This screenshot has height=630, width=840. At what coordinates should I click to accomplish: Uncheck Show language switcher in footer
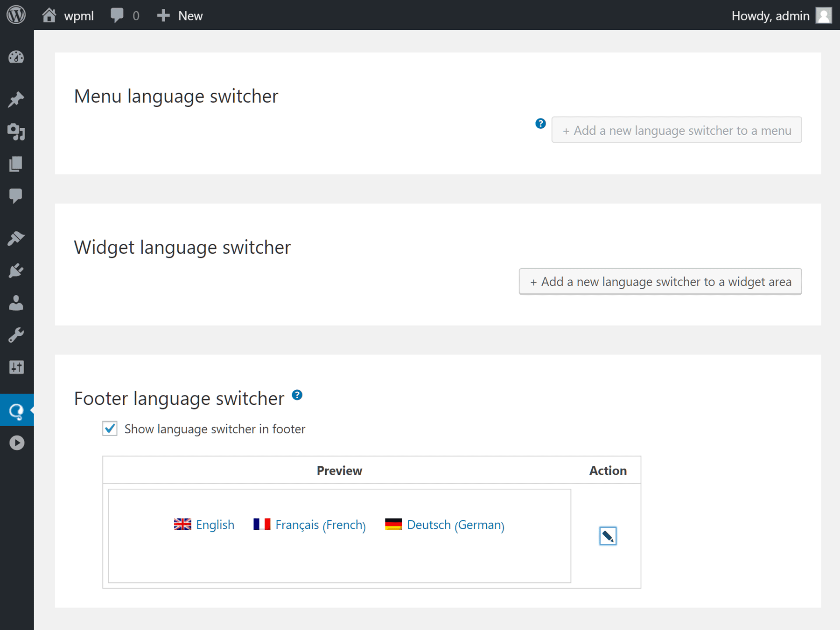[x=109, y=429]
